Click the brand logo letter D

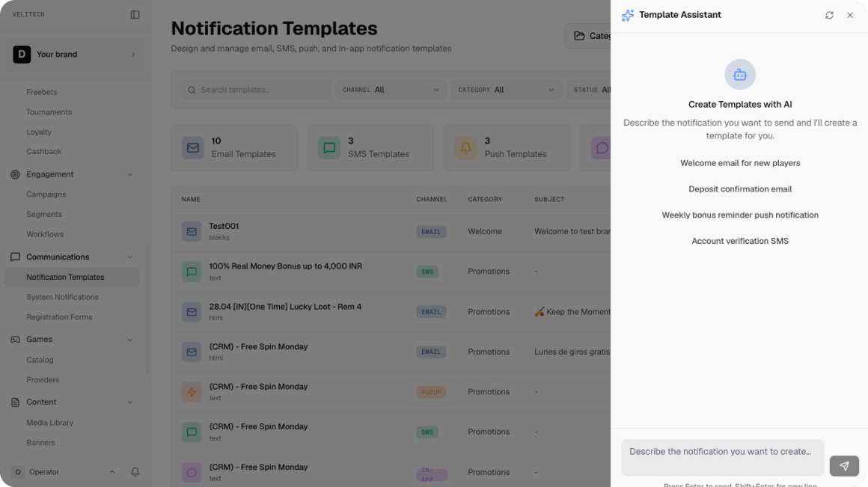tap(22, 54)
